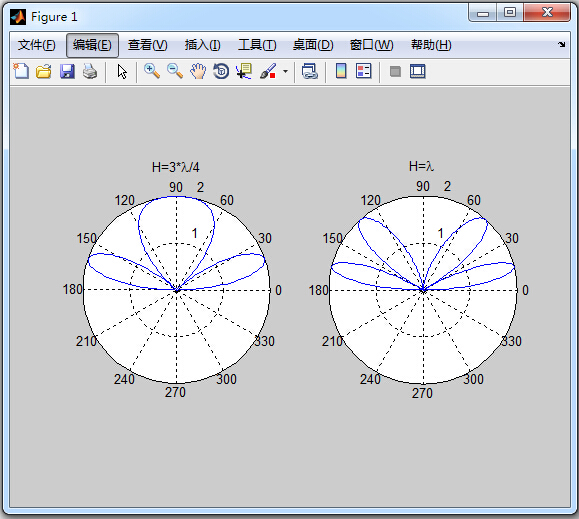Insert a legend via toolbar icon
The width and height of the screenshot is (579, 519).
364,71
